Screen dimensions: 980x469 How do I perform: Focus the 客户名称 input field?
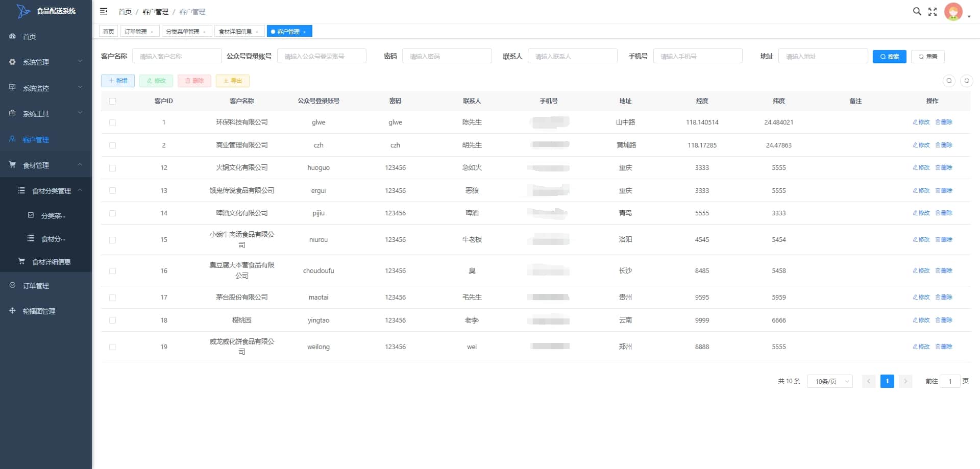pyautogui.click(x=177, y=56)
